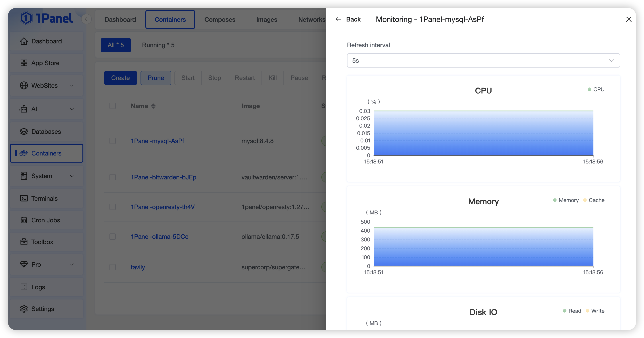Open the Images tab
This screenshot has width=644, height=338.
point(267,19)
